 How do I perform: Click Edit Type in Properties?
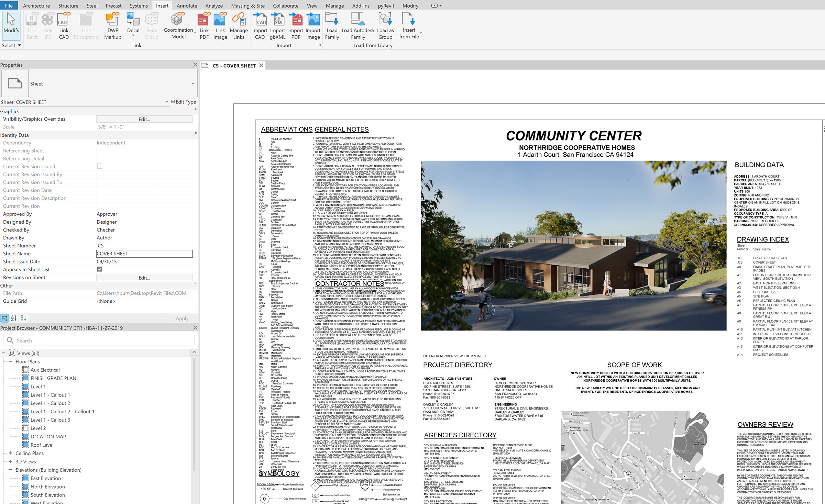(184, 102)
